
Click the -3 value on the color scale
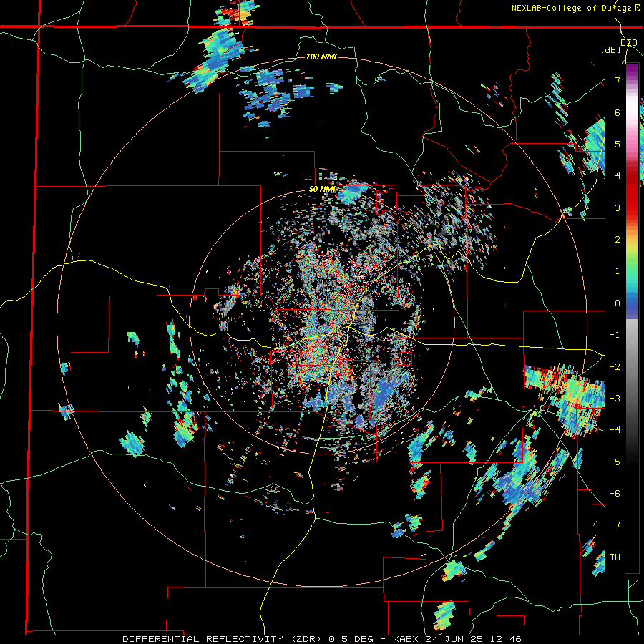click(x=615, y=399)
